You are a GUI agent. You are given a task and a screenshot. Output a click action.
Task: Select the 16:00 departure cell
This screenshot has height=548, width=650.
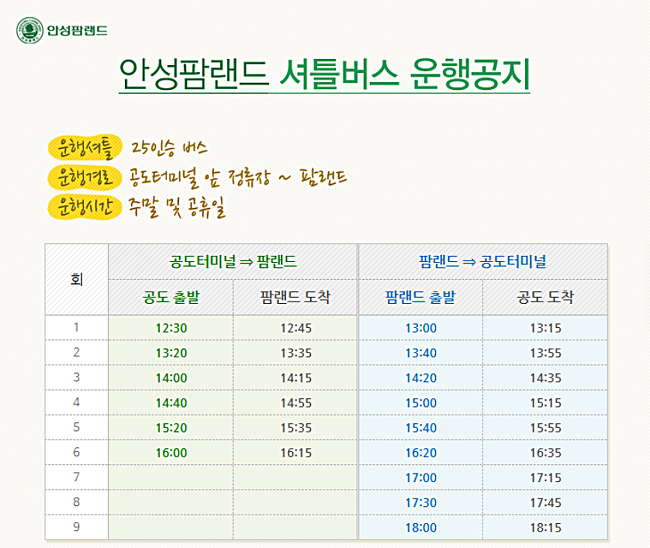(x=171, y=452)
